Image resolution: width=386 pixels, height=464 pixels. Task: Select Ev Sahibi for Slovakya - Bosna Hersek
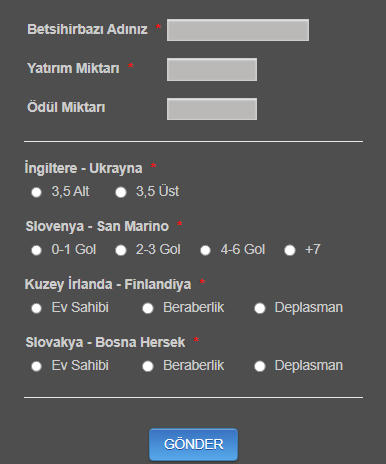point(36,366)
